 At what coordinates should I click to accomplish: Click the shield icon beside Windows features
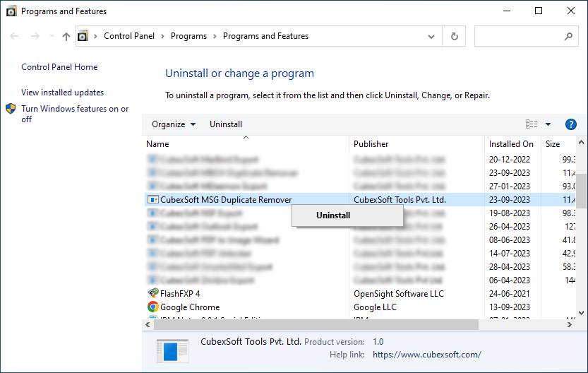tap(11, 109)
